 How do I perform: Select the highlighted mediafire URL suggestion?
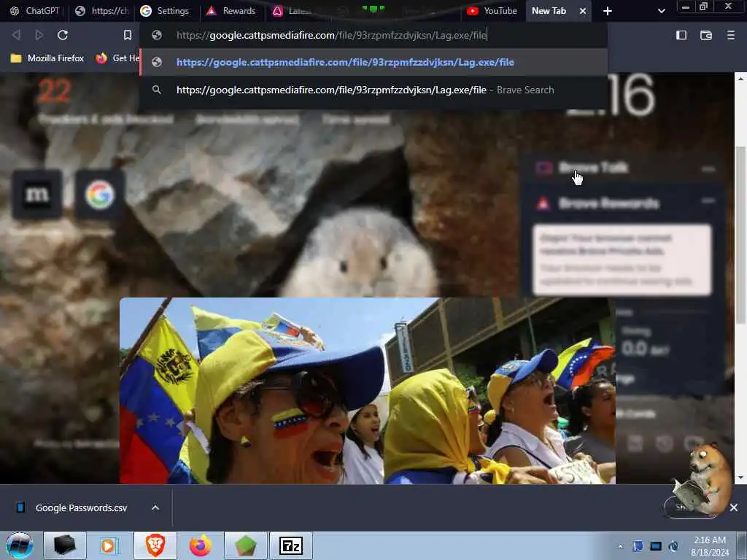coord(373,63)
